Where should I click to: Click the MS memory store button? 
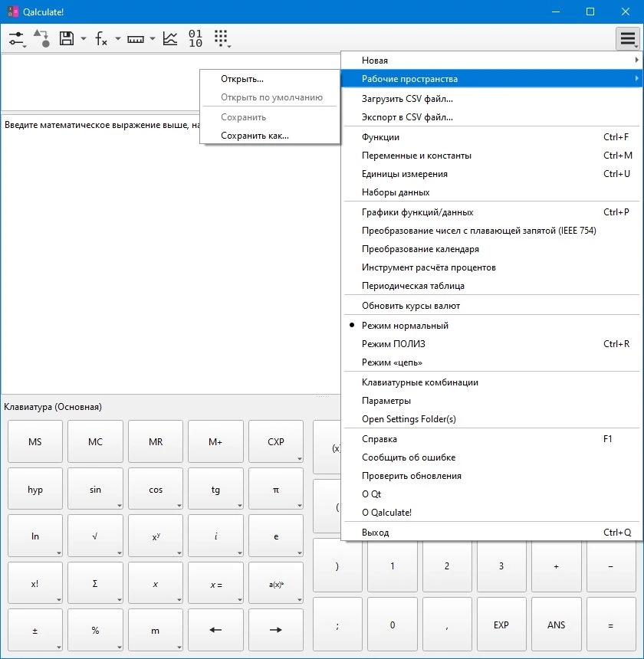[x=35, y=441]
